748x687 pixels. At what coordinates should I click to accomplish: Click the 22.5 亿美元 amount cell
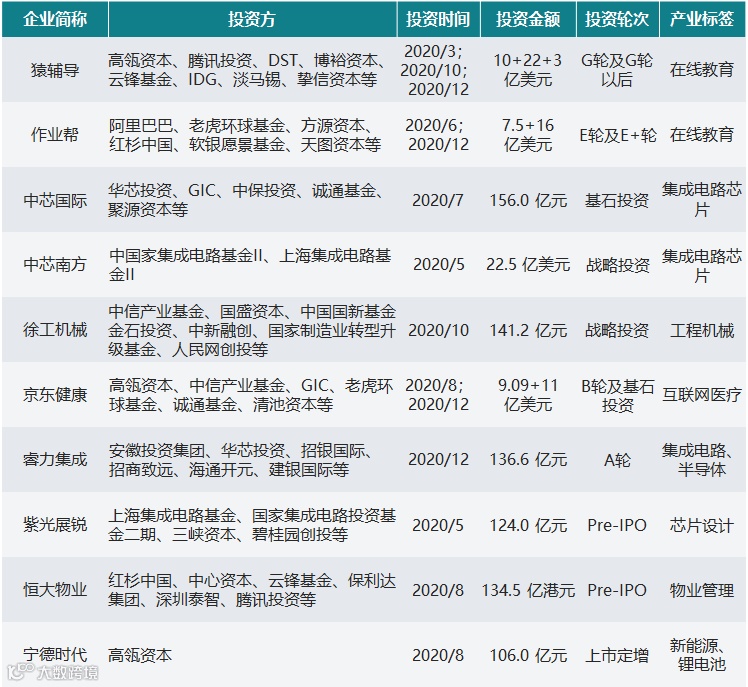[x=528, y=264]
